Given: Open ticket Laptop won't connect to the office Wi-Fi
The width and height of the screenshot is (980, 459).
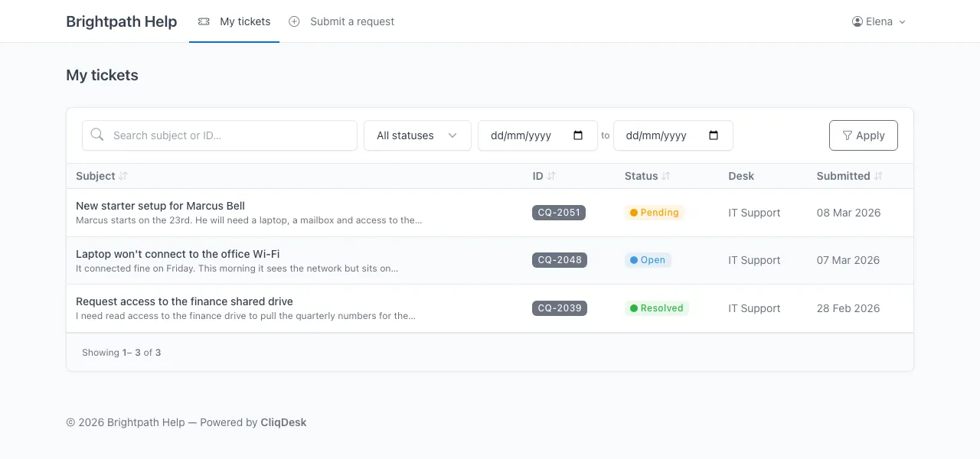Looking at the screenshot, I should click(x=178, y=253).
